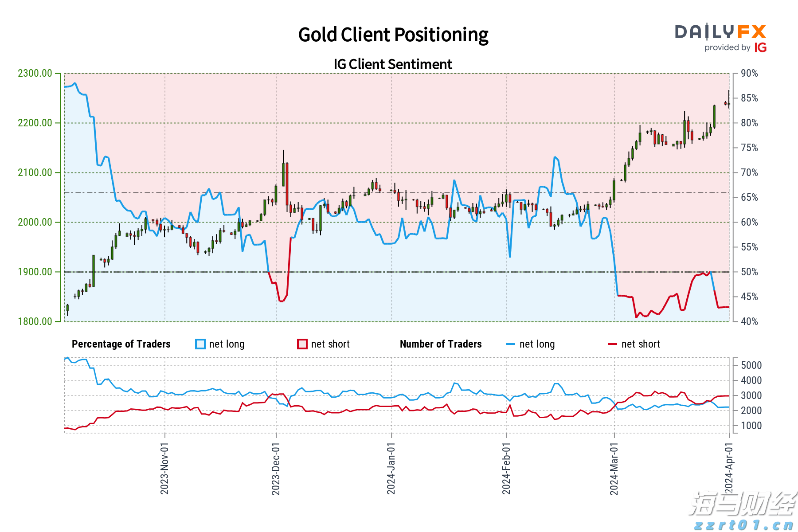Click the zzrt01.cn watermark link

tap(743, 525)
